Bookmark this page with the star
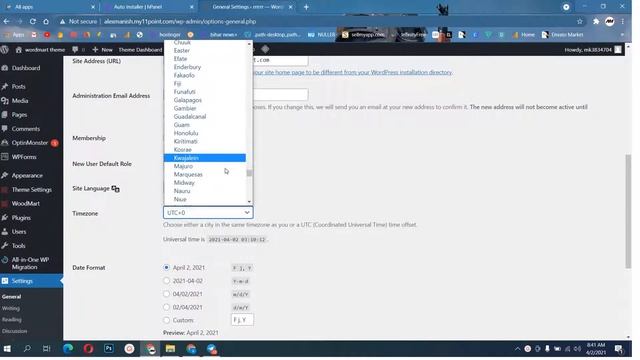This screenshot has width=640, height=360. point(580,21)
